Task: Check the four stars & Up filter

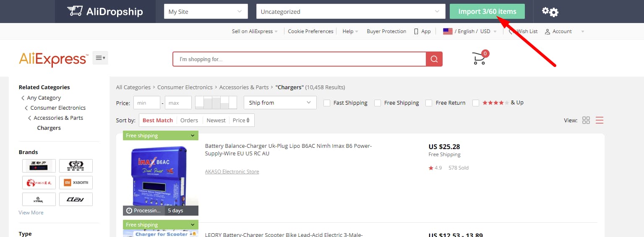Action: pyautogui.click(x=476, y=103)
